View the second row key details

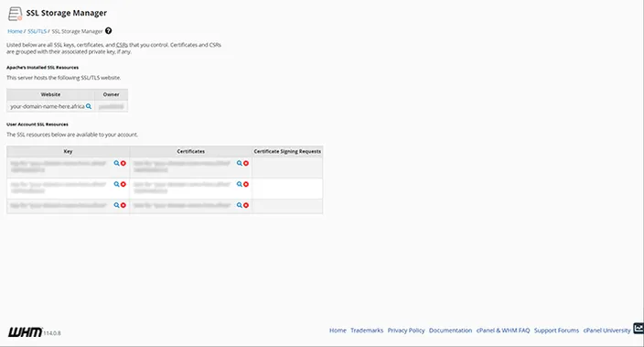tap(117, 184)
